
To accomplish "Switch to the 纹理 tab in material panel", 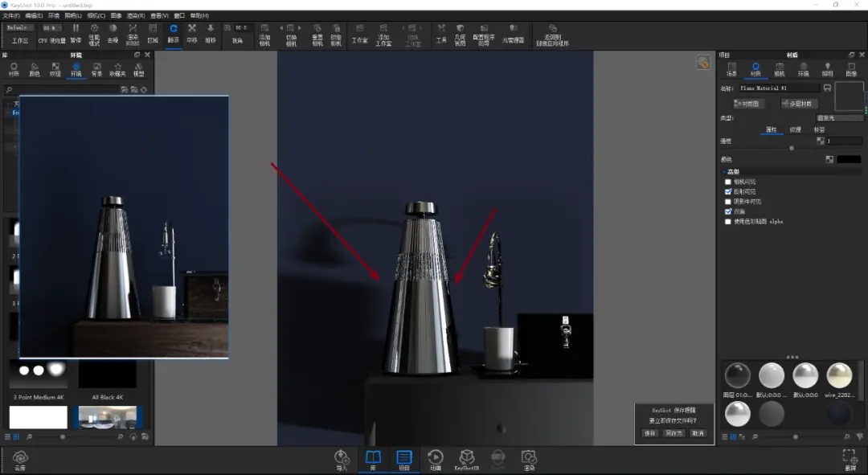I will click(796, 129).
